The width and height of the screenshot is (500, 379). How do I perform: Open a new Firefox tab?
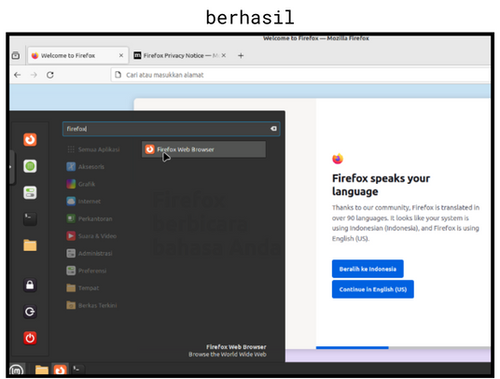[x=241, y=56]
